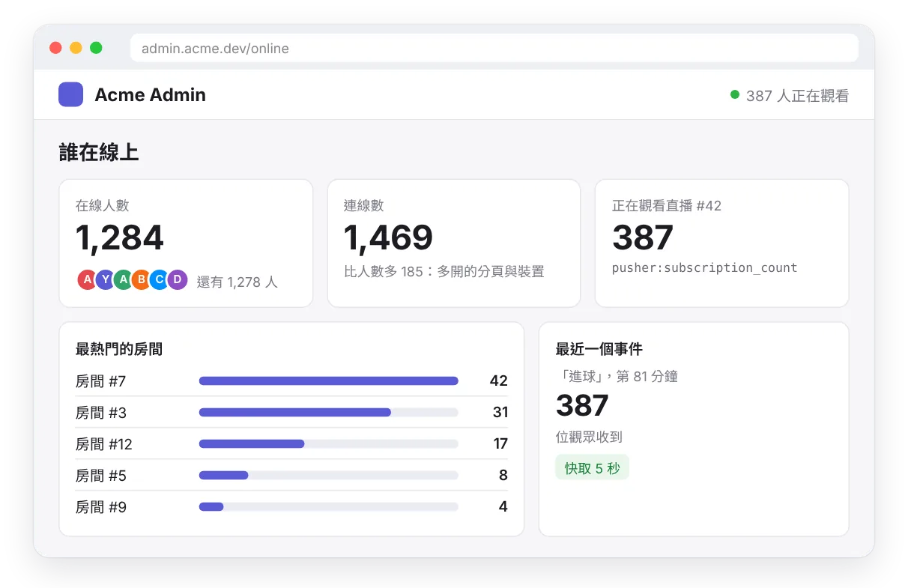Click the orange avatar labeled B
This screenshot has height=588, width=908.
tap(141, 280)
